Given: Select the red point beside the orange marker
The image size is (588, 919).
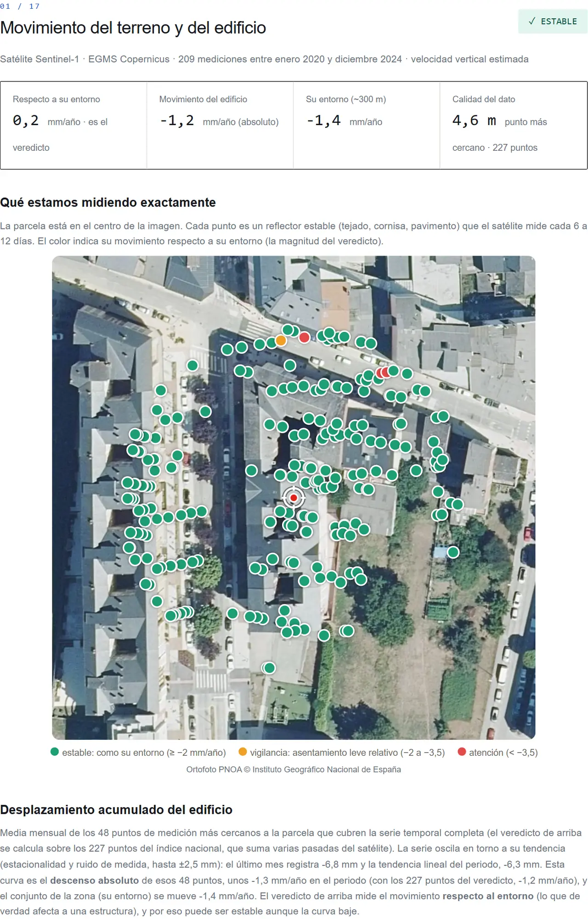Looking at the screenshot, I should coord(304,337).
